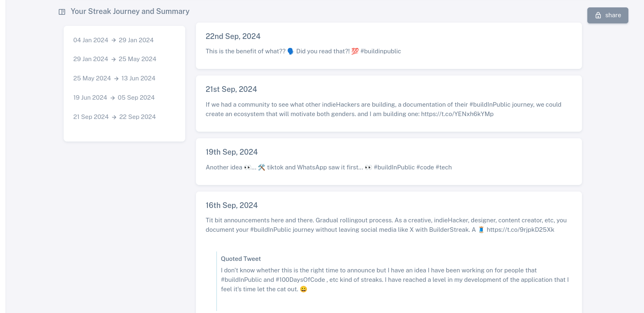
Task: Click the lock icon on share button
Action: click(598, 15)
